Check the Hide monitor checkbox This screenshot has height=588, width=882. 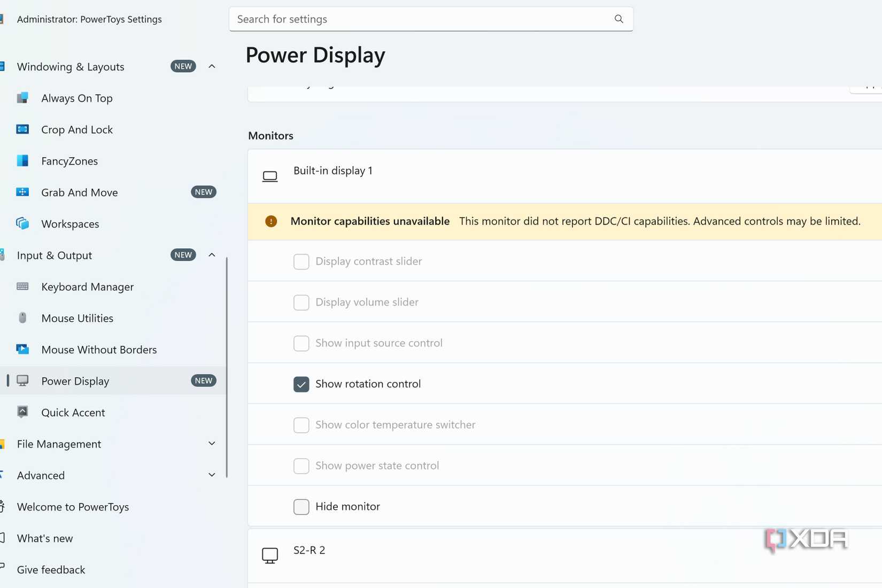301,507
